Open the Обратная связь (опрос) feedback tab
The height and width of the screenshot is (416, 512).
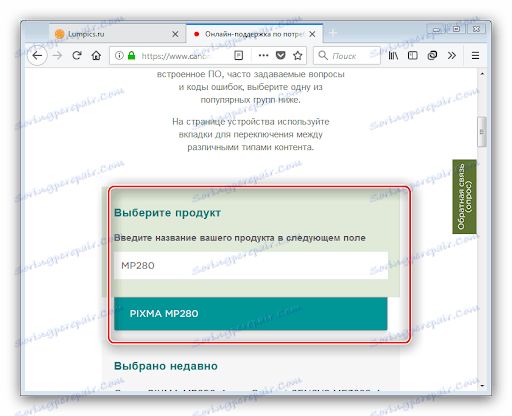point(464,196)
